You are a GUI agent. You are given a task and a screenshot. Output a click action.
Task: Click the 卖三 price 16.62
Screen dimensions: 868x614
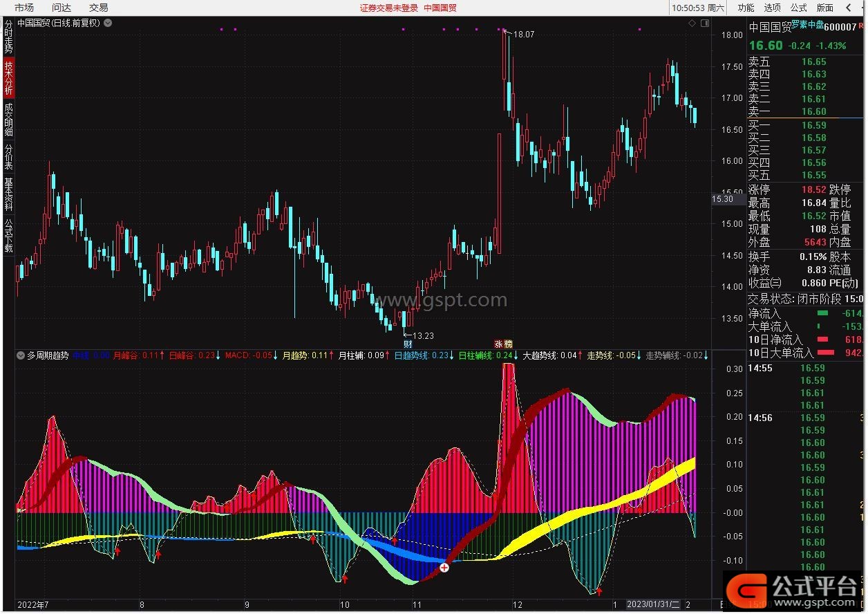(813, 86)
